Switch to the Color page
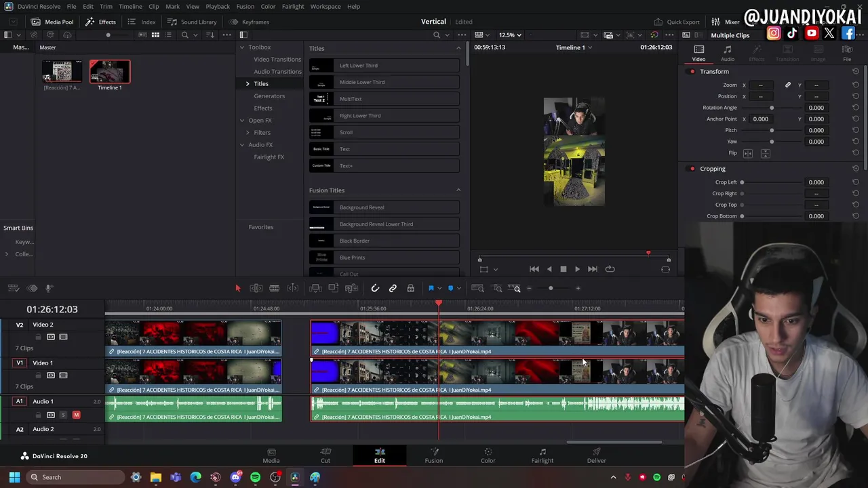The image size is (868, 488). 488,455
